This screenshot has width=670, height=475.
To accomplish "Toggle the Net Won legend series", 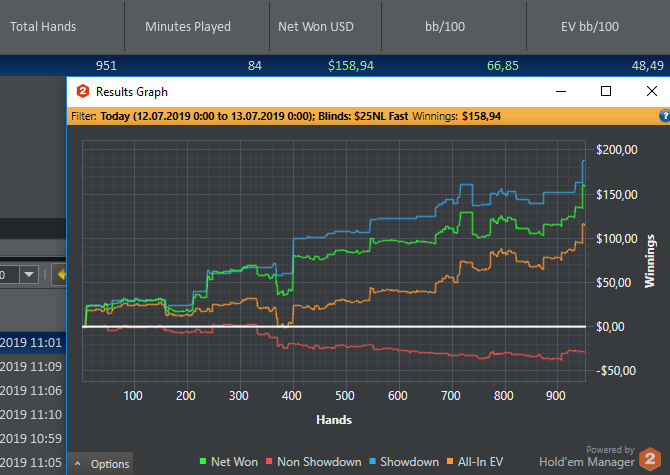I will point(229,462).
